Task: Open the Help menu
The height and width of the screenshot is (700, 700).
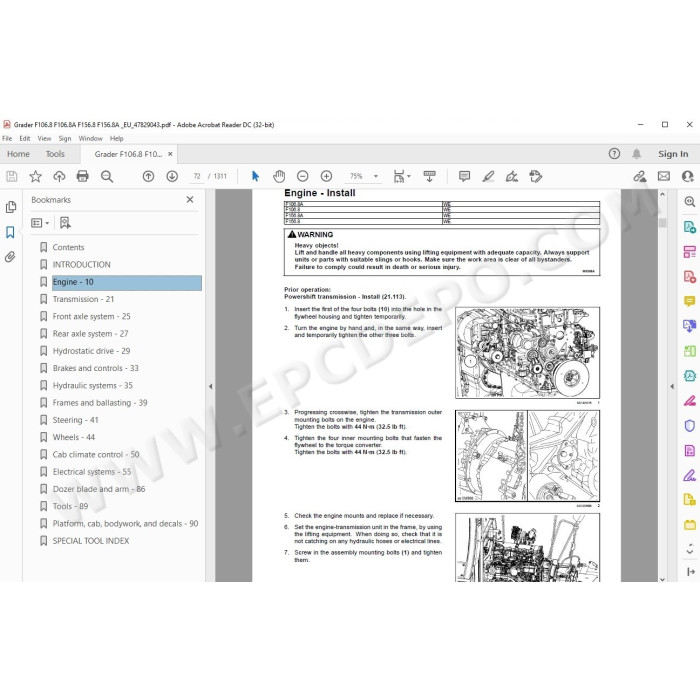Action: click(117, 138)
